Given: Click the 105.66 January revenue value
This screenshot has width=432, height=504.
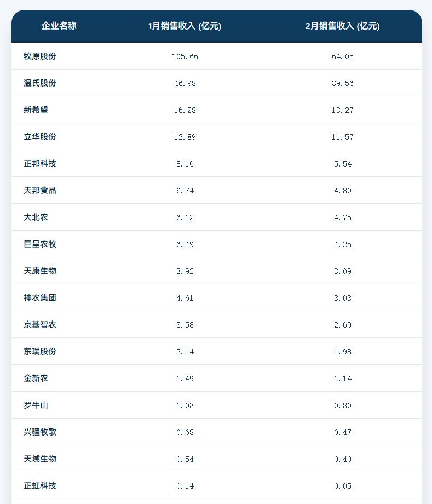Looking at the screenshot, I should [x=185, y=57].
